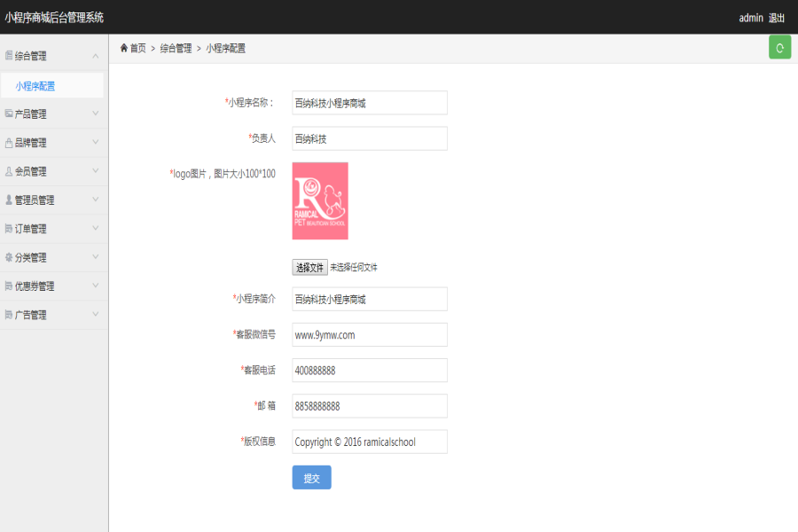The width and height of the screenshot is (798, 532).
Task: Click the 负责人 input field
Action: [x=370, y=138]
